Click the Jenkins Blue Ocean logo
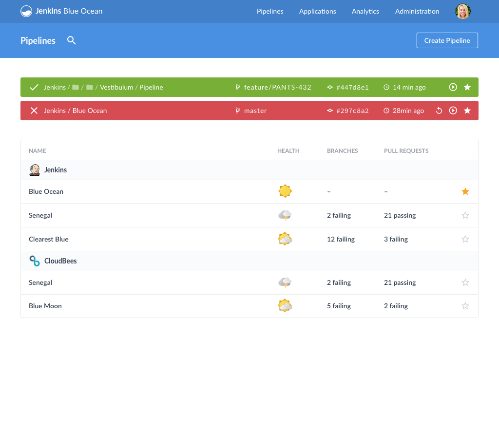 point(26,11)
